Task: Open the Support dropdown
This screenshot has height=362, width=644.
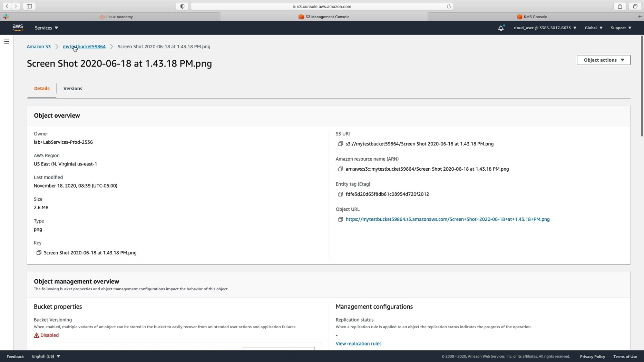Action: click(621, 28)
